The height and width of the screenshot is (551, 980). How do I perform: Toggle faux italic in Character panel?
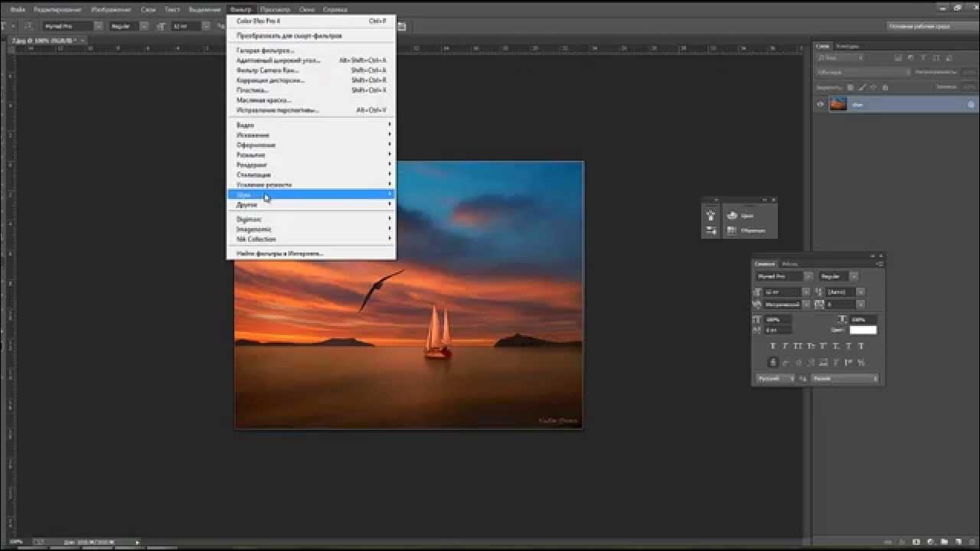point(786,346)
